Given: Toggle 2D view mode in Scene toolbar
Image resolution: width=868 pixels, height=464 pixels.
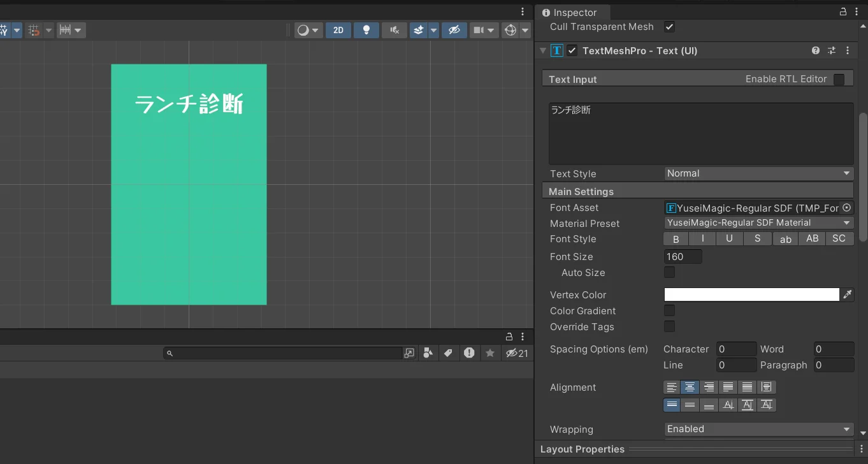Looking at the screenshot, I should 338,30.
